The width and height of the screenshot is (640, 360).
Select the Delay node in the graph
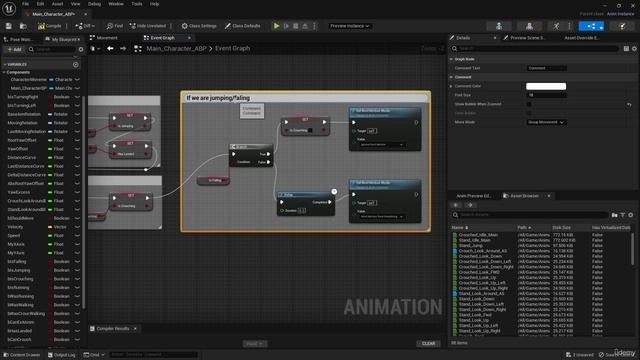306,203
